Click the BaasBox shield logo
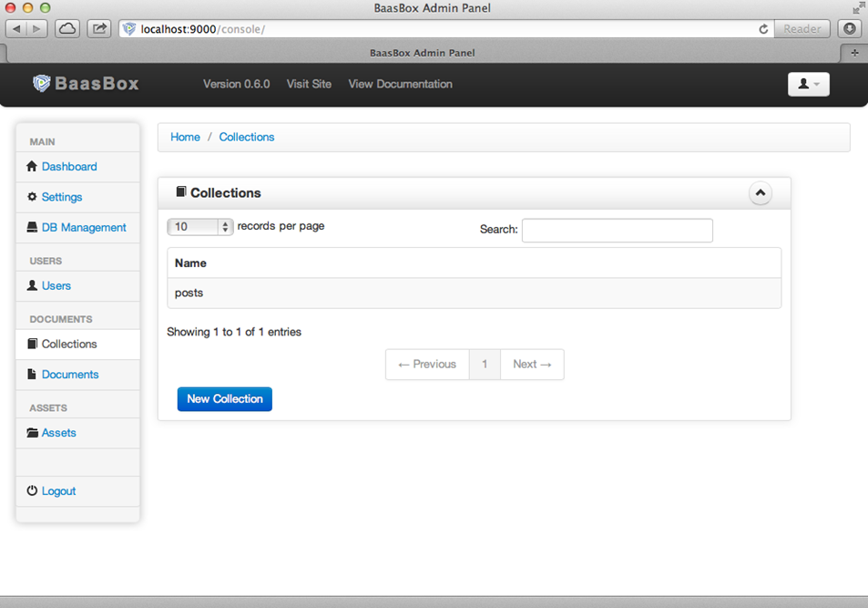The height and width of the screenshot is (608, 868). point(42,84)
